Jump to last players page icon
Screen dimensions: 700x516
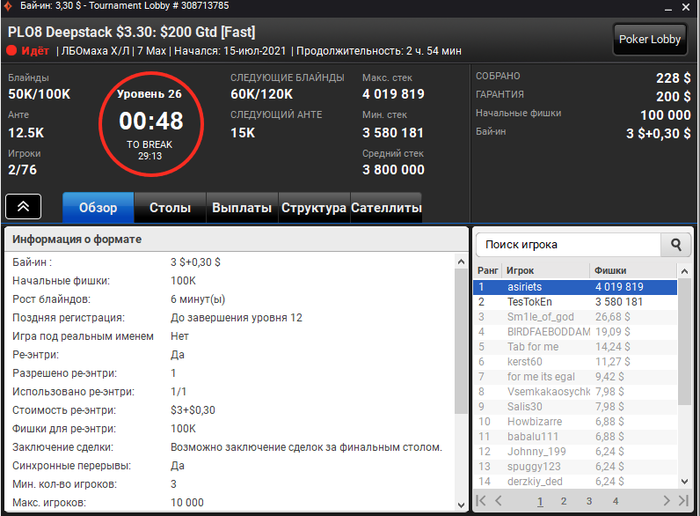coord(683,500)
